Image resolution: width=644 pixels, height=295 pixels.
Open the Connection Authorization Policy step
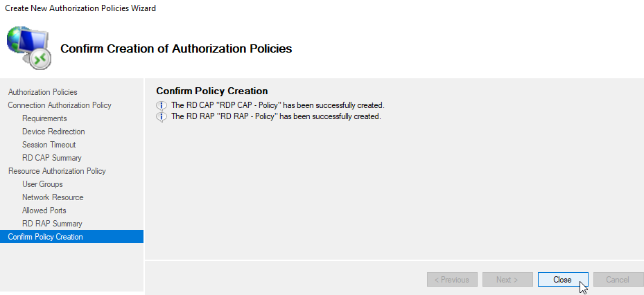[60, 105]
